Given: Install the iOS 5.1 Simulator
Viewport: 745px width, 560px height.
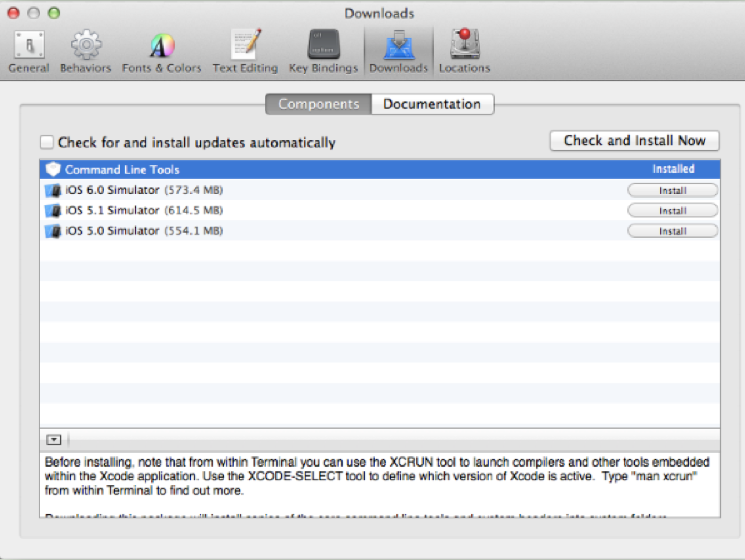Looking at the screenshot, I should (x=673, y=211).
